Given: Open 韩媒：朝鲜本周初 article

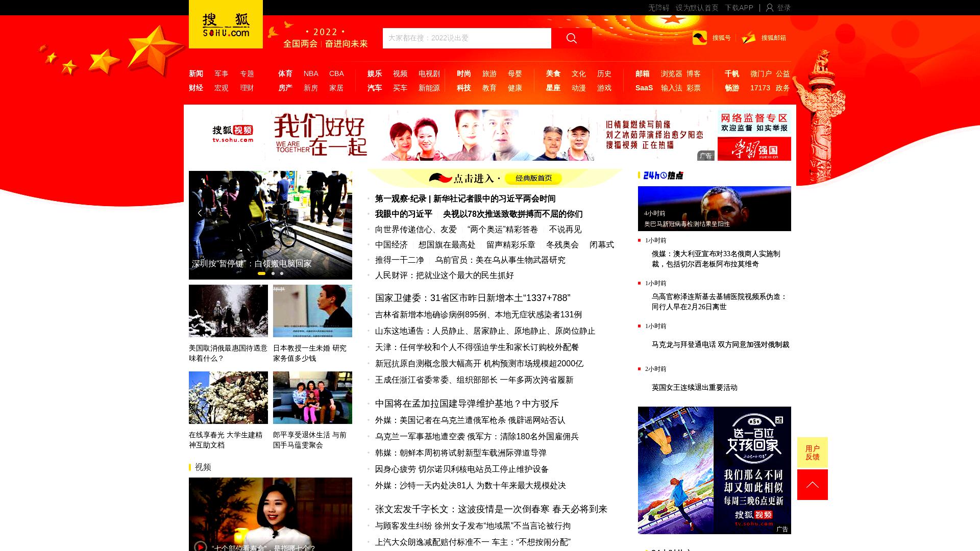Looking at the screenshot, I should point(460,453).
